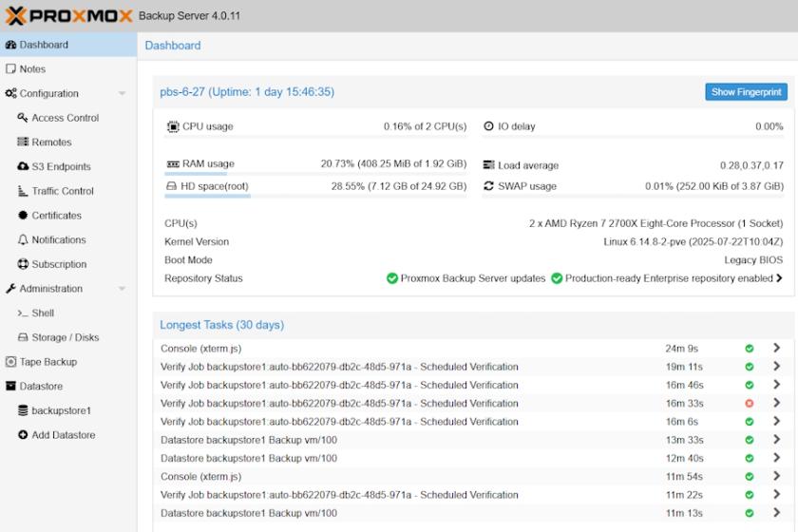Select the 12m 40s Backup vm/100 row

tap(473, 458)
